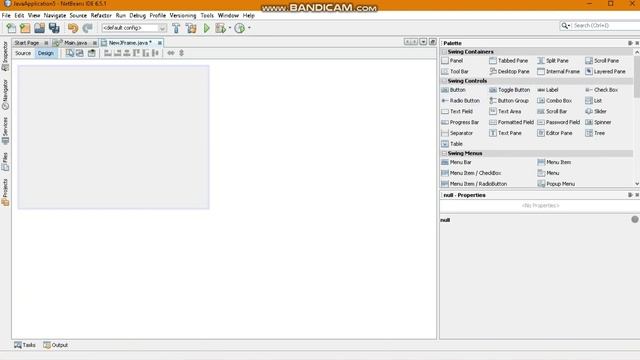Build the main project with hammer icon
640x360 pixels.
coord(176,28)
